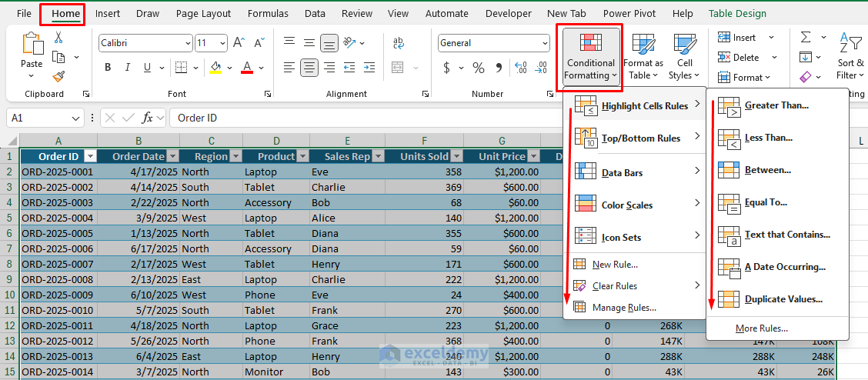Click the Insert Function fx icon
This screenshot has height=380, width=868.
coord(147,118)
